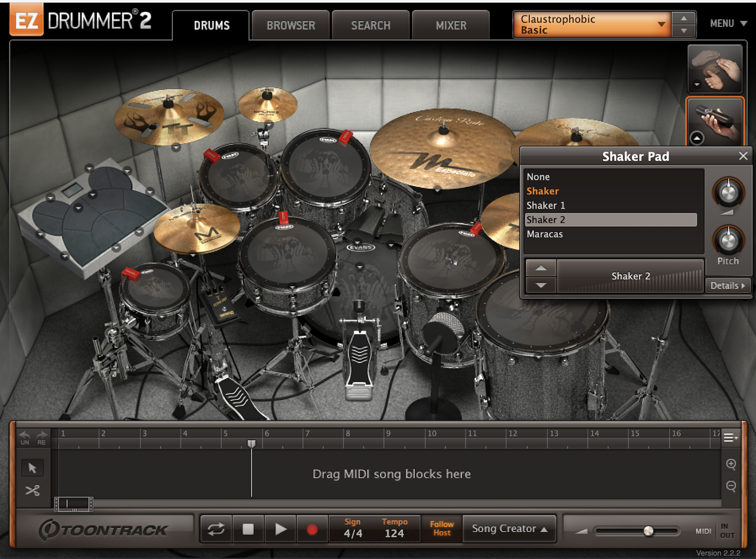This screenshot has height=559, width=756.
Task: Zoom out on the song track
Action: 731,486
